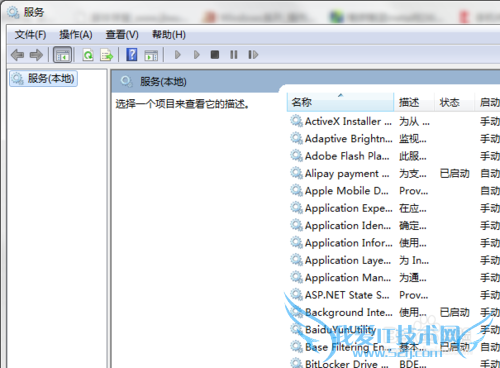
Task: Click the Forward arrow toolbar icon
Action: tap(36, 55)
